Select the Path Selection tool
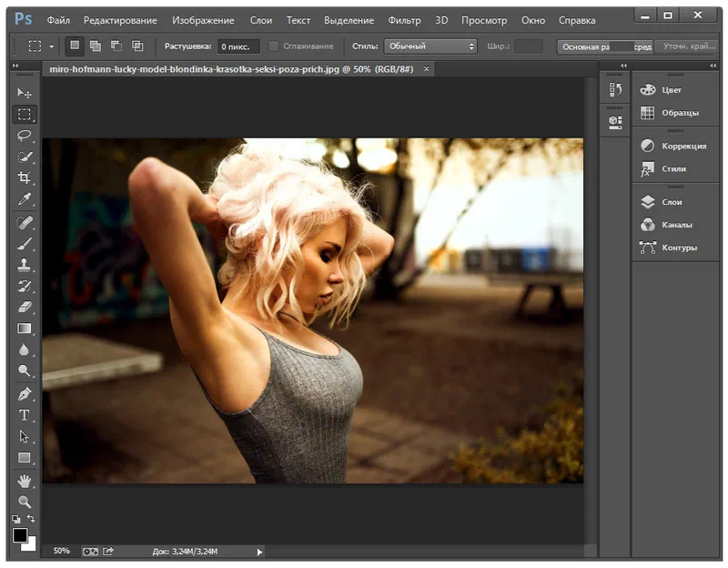Image resolution: width=728 pixels, height=568 pixels. 25,437
